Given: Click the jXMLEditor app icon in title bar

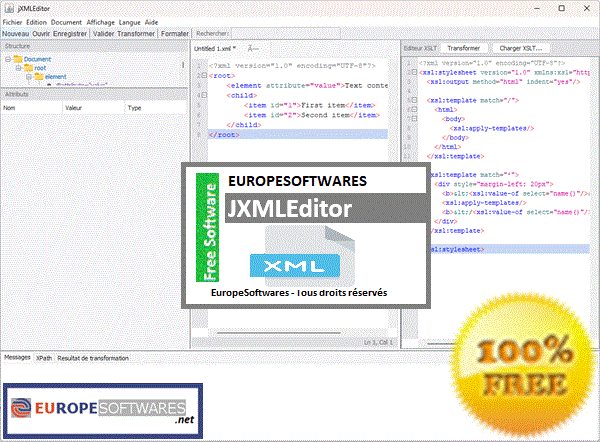Looking at the screenshot, I should (8, 8).
